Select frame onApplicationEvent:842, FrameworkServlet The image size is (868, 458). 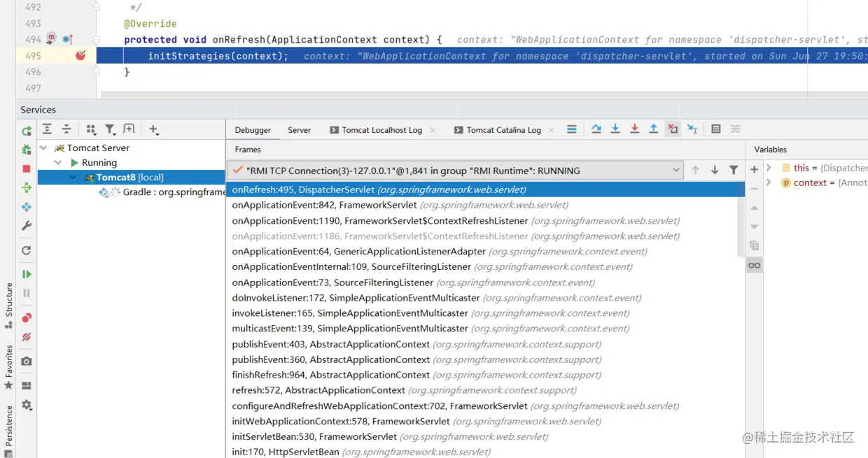400,205
